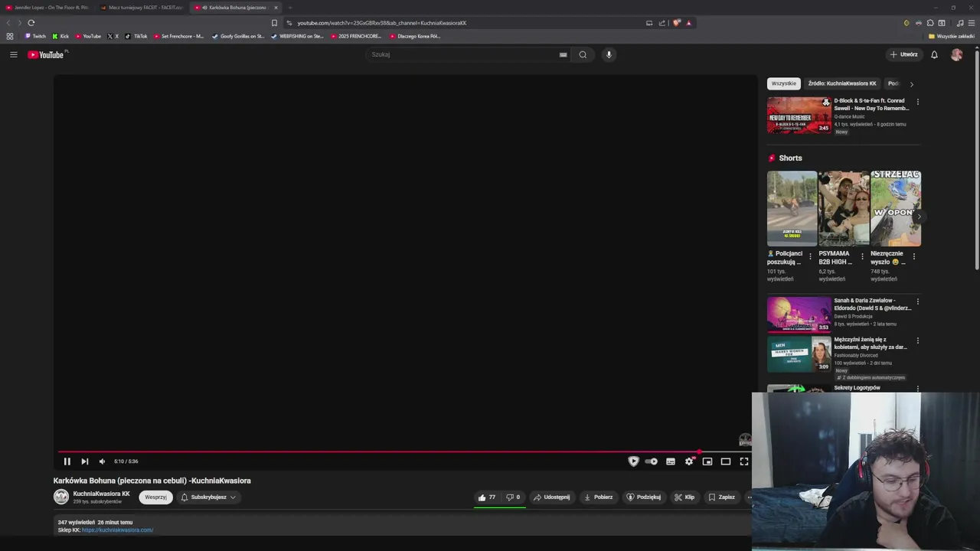The height and width of the screenshot is (551, 980).
Task: Select the Wszystkie filter chip
Action: (x=783, y=83)
